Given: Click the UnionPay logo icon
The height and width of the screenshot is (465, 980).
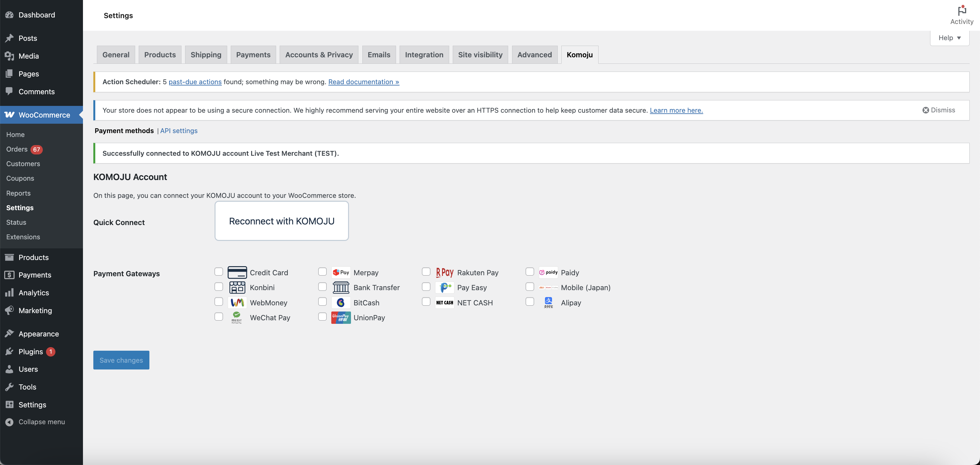Looking at the screenshot, I should click(341, 317).
